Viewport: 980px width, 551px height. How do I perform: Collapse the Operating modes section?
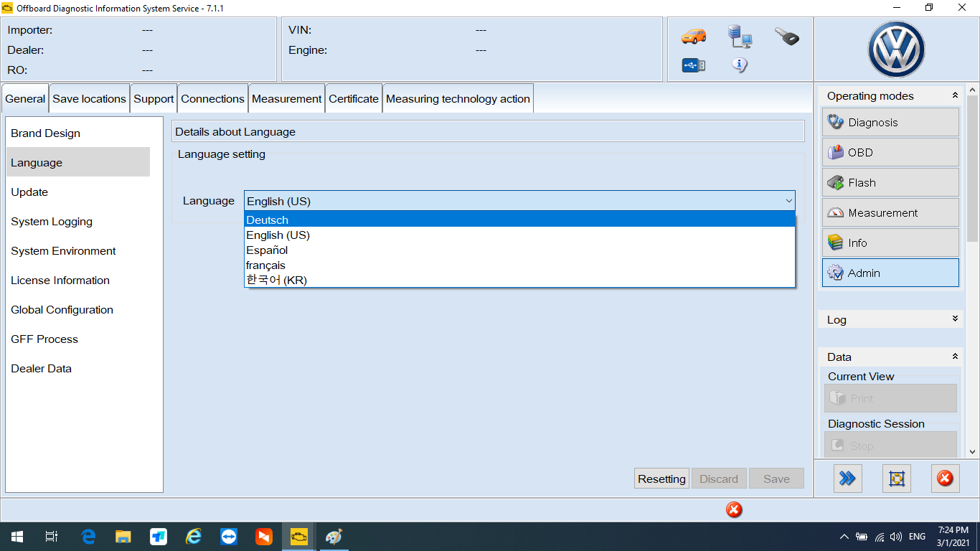(954, 96)
